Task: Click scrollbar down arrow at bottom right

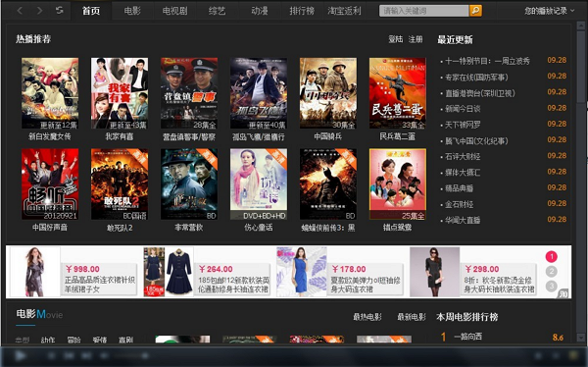Action: point(581,337)
